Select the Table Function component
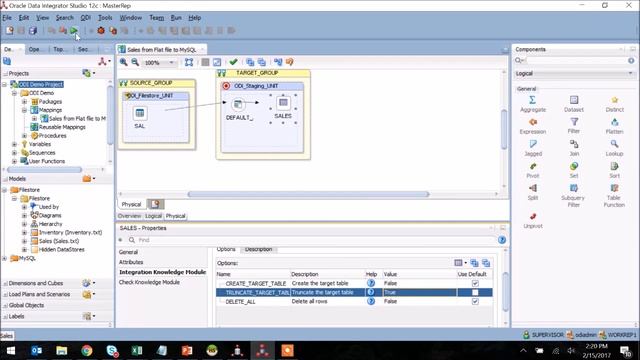The image size is (640, 360). coord(614,196)
